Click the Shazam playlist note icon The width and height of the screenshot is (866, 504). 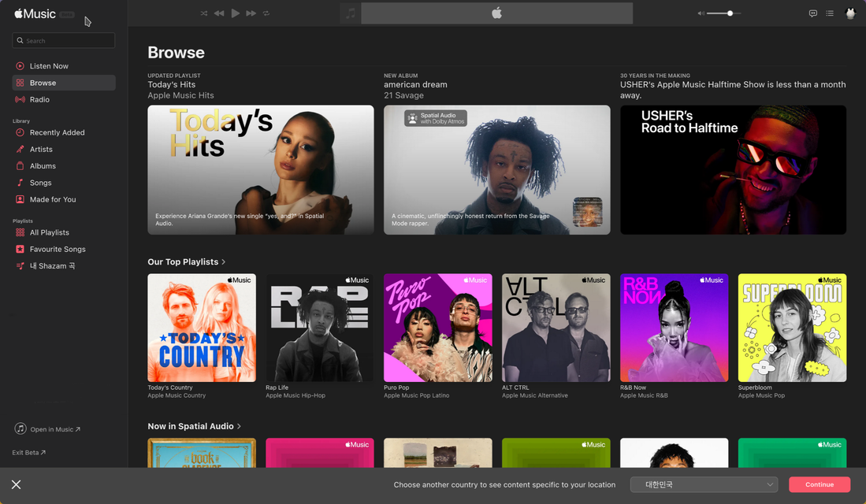coord(20,266)
